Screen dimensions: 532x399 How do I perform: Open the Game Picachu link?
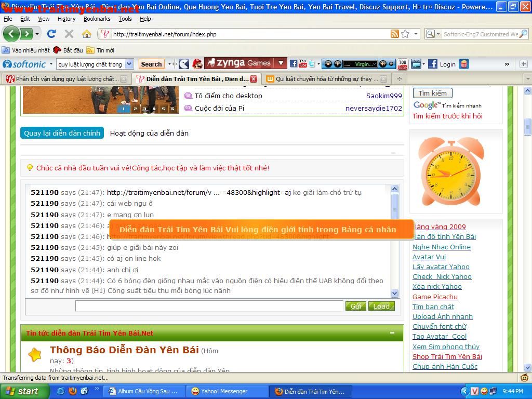435,297
